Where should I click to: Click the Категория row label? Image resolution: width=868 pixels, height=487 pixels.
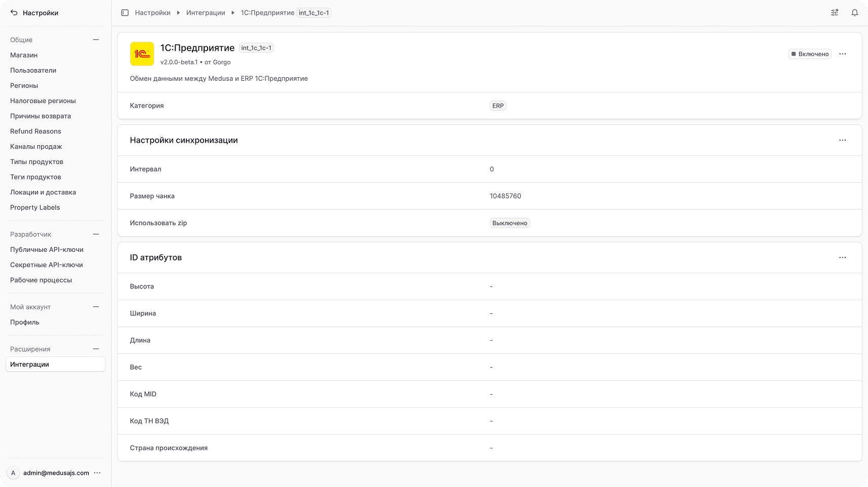[x=147, y=106]
